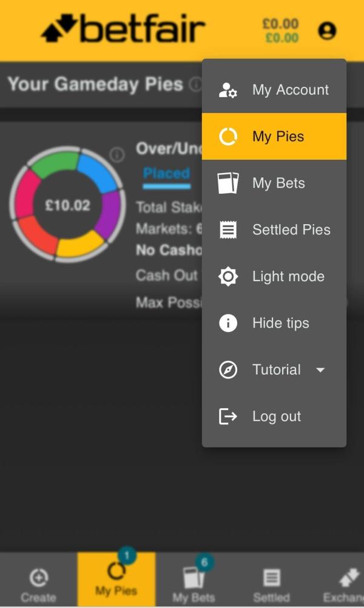This screenshot has width=364, height=608.
Task: Click the info icon near pie chart
Action: tap(117, 155)
